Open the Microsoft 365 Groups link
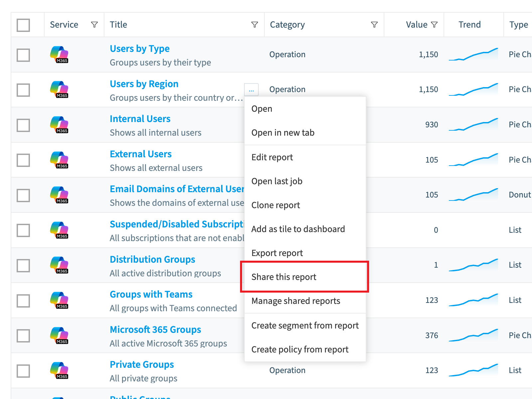The image size is (532, 399). coord(155,330)
